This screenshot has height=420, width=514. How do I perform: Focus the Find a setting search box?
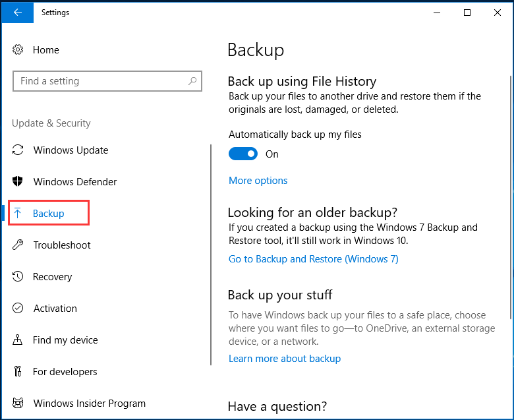[x=107, y=81]
